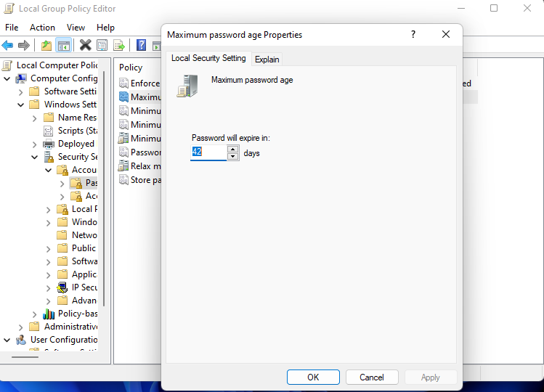Confirm with the OK button
544x392 pixels.
[x=313, y=377]
